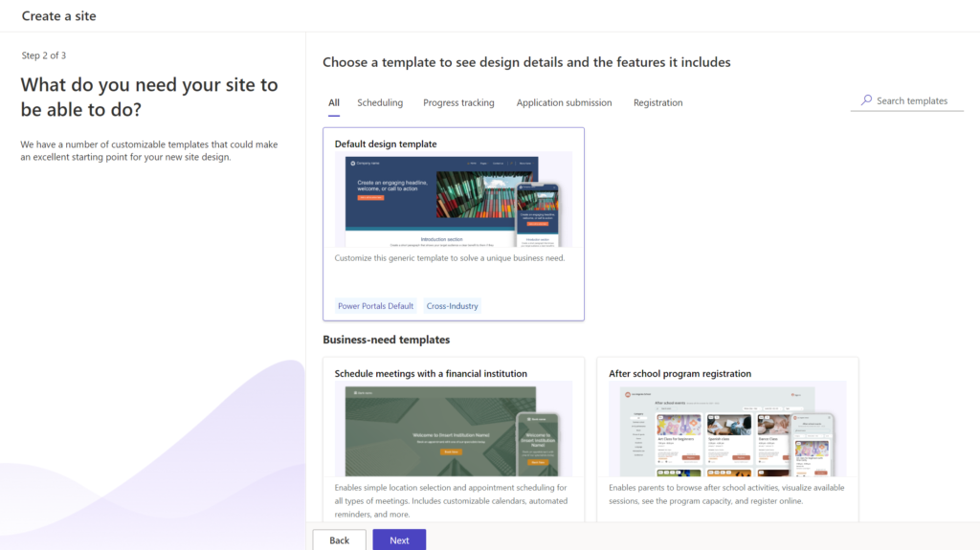This screenshot has width=980, height=550.
Task: Click the Create a site header text
Action: click(x=58, y=16)
